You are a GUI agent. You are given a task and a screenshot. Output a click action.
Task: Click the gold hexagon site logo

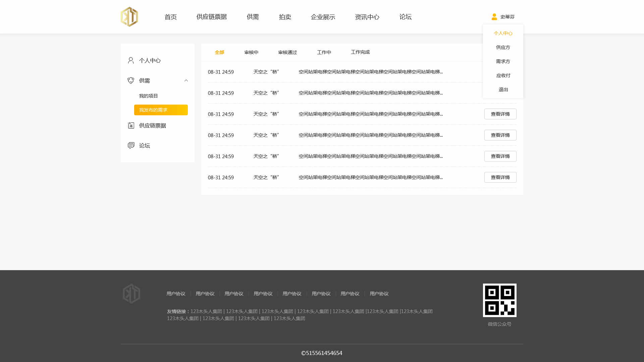click(129, 17)
